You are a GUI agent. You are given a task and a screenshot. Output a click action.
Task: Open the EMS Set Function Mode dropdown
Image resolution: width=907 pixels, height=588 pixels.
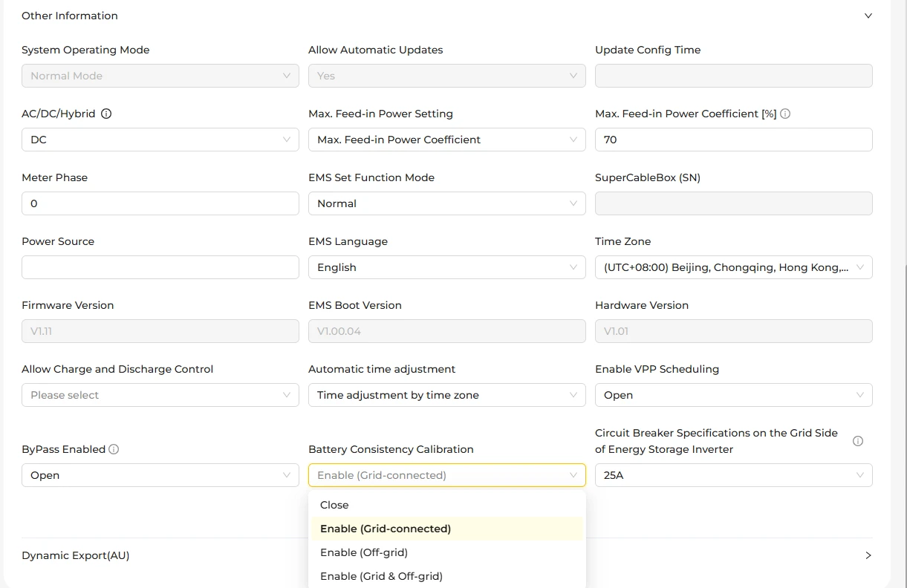[447, 203]
